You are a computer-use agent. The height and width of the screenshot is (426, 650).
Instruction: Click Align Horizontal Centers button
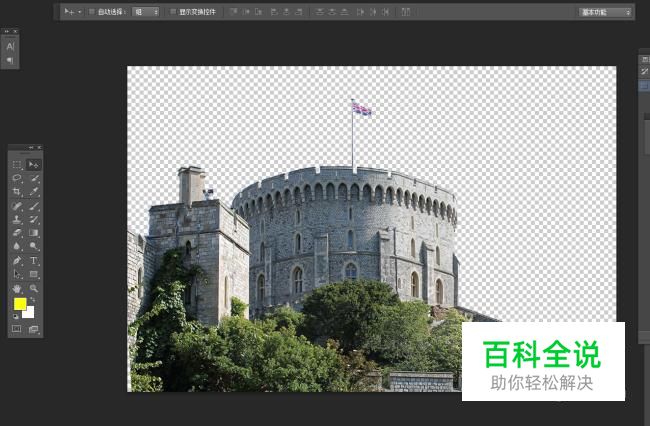coord(286,12)
